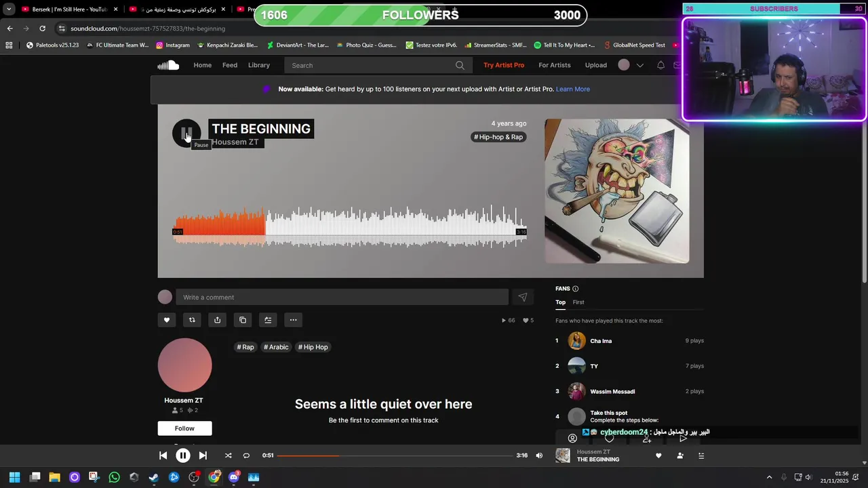Viewport: 868px width, 488px height.
Task: Open Steam from the taskbar
Action: click(x=154, y=477)
